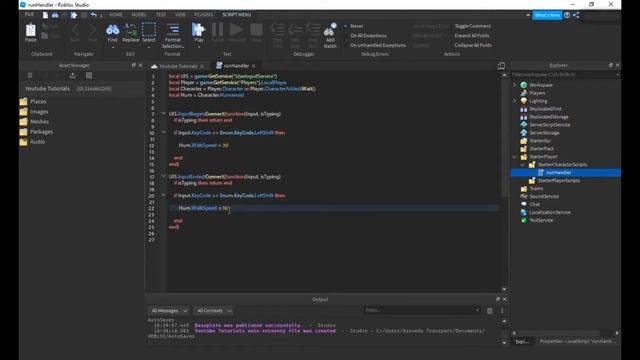Screen dimensions: 640x360
Task: Click Toggle Comment action
Action: [473, 26]
